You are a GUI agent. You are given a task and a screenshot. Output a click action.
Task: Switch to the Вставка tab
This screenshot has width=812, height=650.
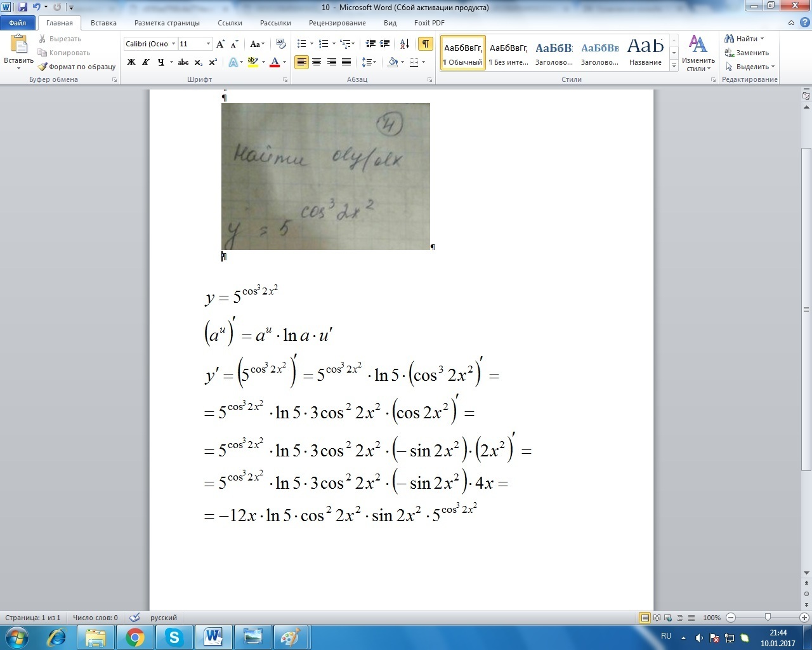tap(103, 23)
